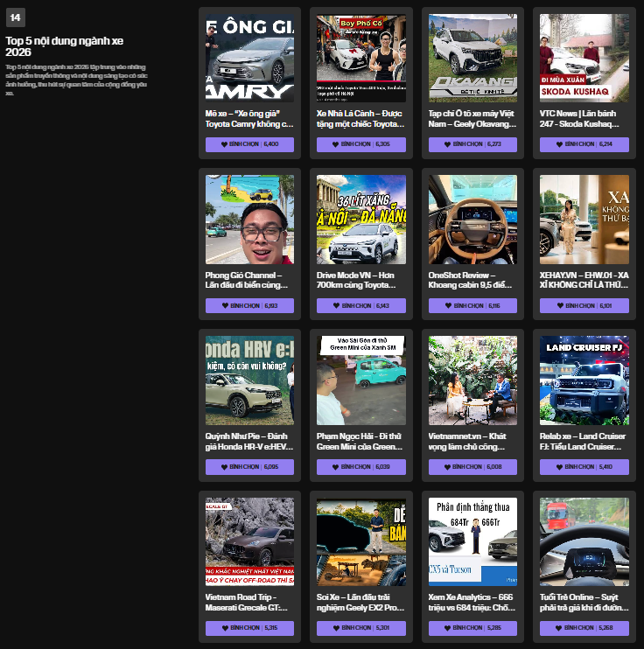Vote for XEHAY.VN EHW.01 entry
Viewport: 644px width, 649px height.
point(584,305)
